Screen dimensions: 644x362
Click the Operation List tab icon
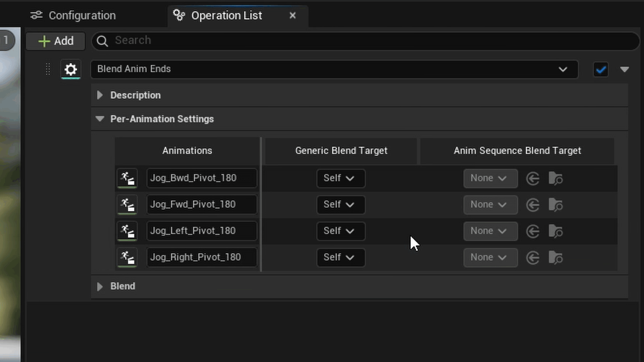pos(179,15)
